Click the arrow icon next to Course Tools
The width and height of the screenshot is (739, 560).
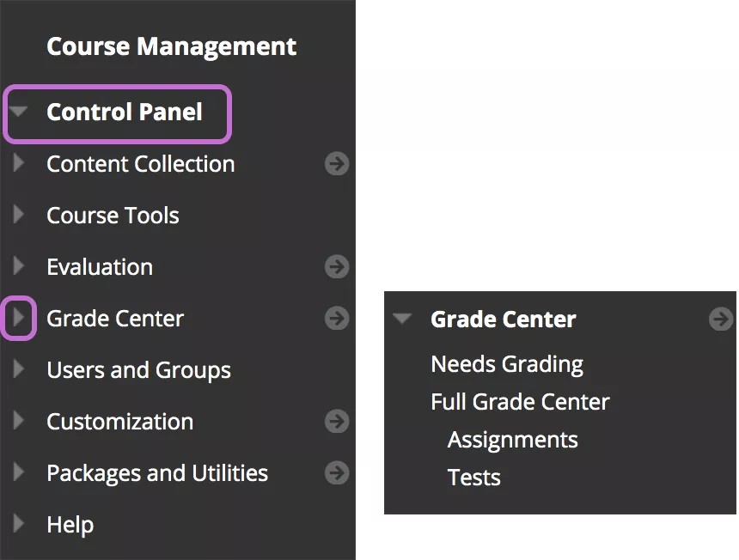point(19,215)
